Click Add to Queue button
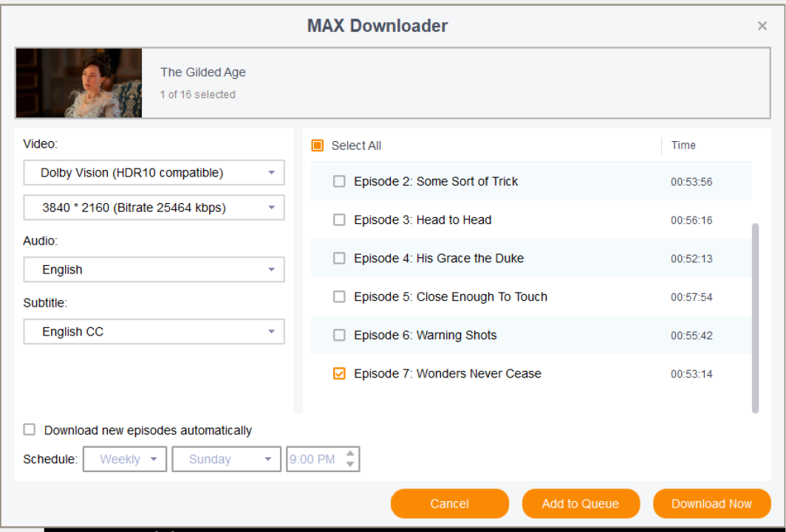This screenshot has height=532, width=786. tap(581, 503)
